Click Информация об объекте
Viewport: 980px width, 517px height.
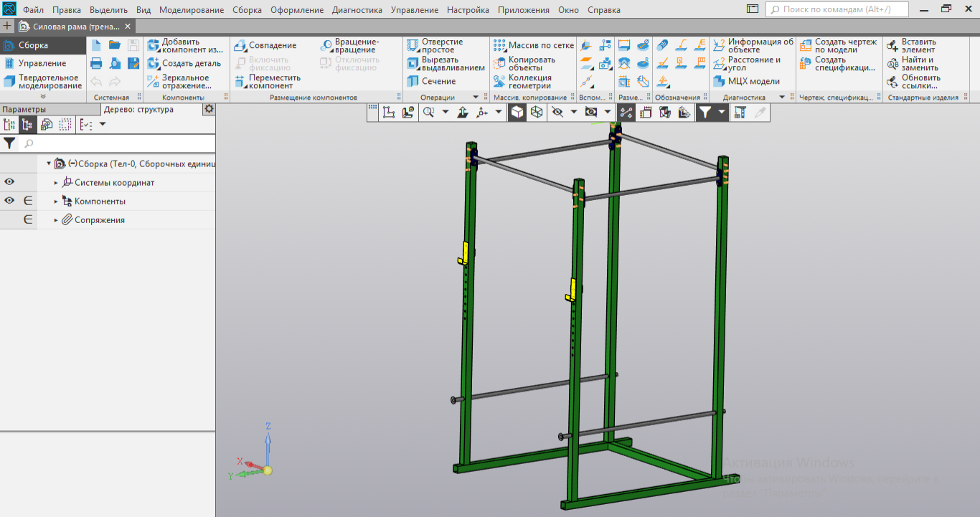pyautogui.click(x=753, y=45)
